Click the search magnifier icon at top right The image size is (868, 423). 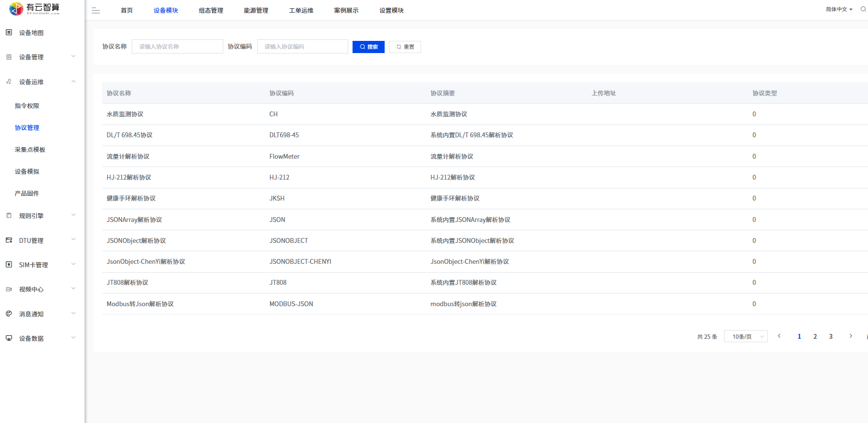[x=863, y=9]
